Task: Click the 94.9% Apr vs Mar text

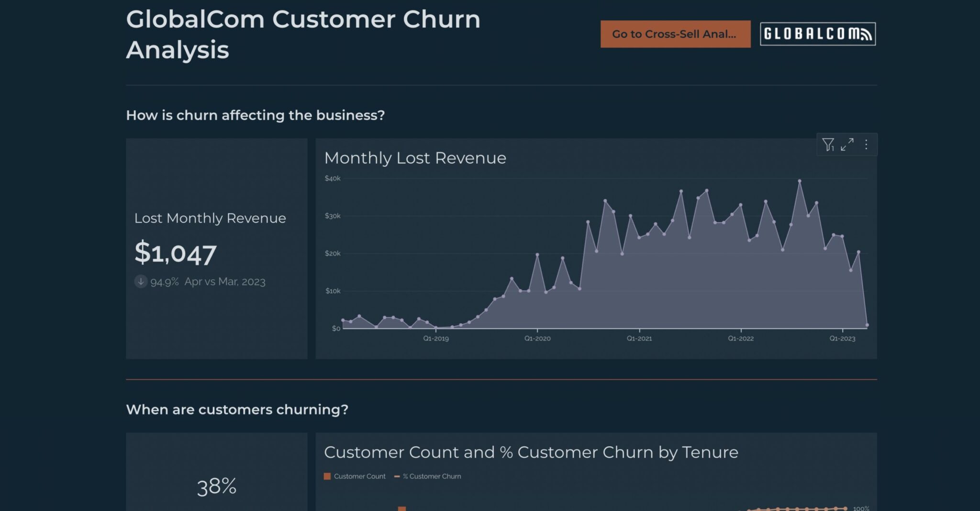Action: click(x=208, y=282)
